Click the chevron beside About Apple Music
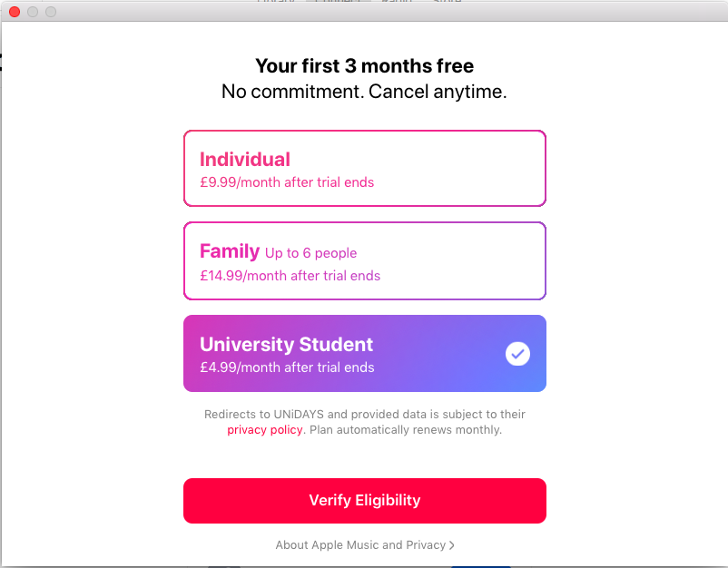Screen dimensions: 728x568 (452, 545)
